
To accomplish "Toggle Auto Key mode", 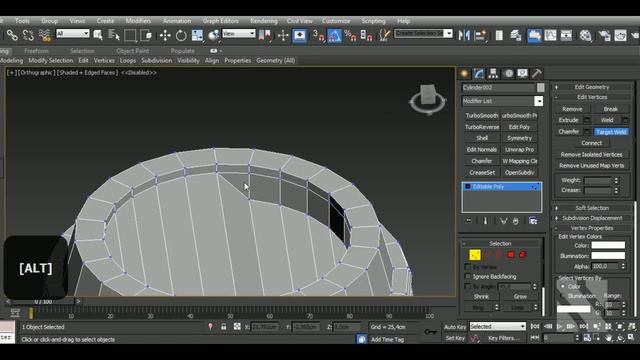I will click(455, 327).
